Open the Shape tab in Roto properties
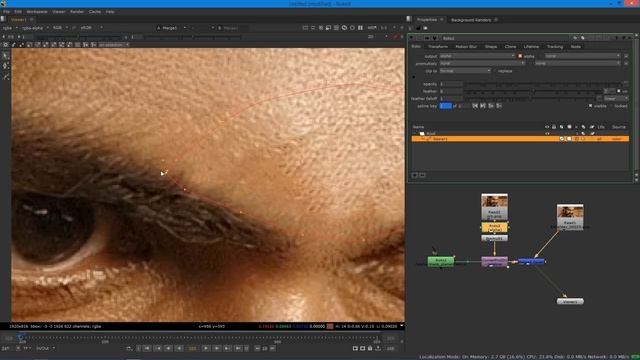 point(491,47)
